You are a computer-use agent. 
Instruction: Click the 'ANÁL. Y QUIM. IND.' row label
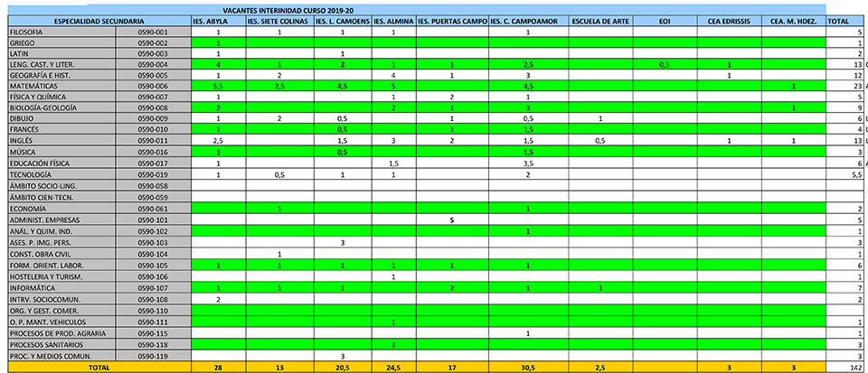(62, 231)
